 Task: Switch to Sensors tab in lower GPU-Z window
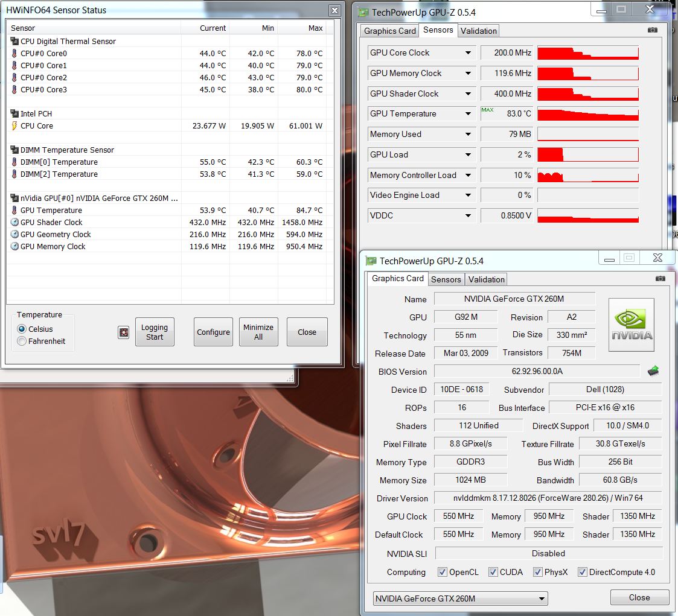coord(446,279)
